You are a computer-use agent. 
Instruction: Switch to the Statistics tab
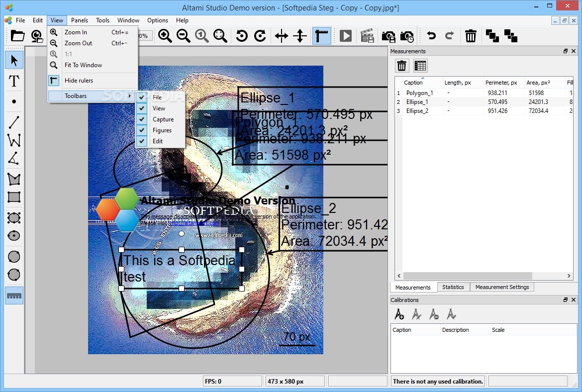(x=453, y=287)
